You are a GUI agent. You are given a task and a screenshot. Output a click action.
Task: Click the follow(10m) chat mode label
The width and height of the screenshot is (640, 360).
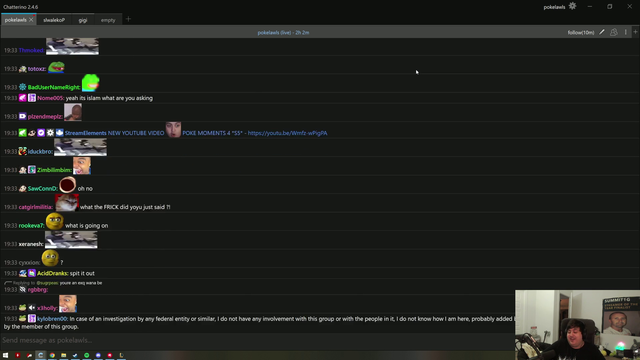[x=581, y=32]
